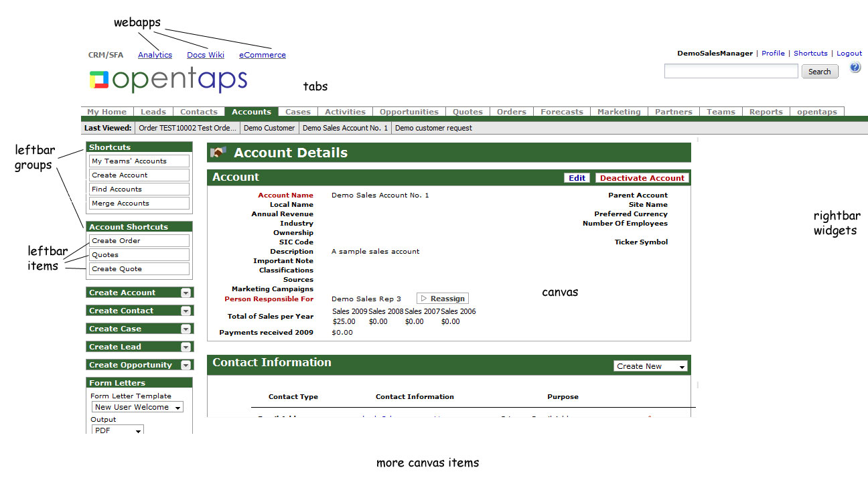Image resolution: width=868 pixels, height=482 pixels.
Task: Open the Quotes tab
Action: [467, 112]
